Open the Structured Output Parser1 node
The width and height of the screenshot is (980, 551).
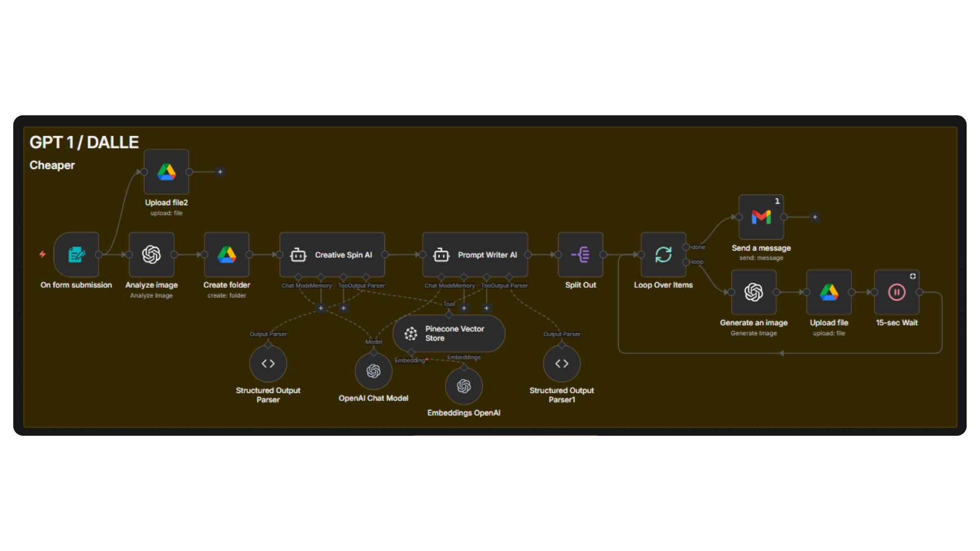(x=561, y=364)
